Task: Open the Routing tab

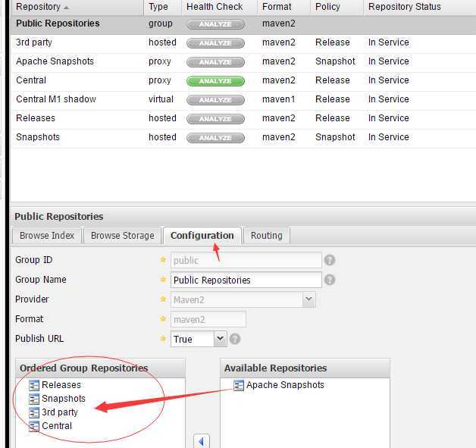Action: [267, 236]
